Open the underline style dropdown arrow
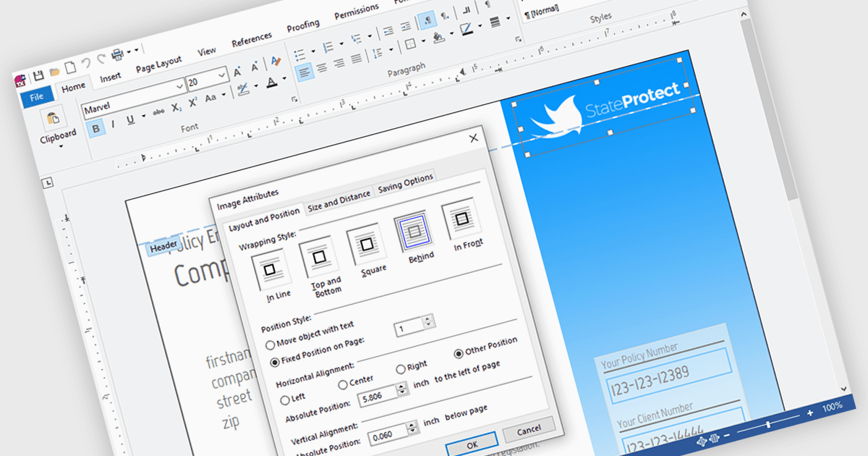Image resolution: width=868 pixels, height=456 pixels. [x=143, y=117]
